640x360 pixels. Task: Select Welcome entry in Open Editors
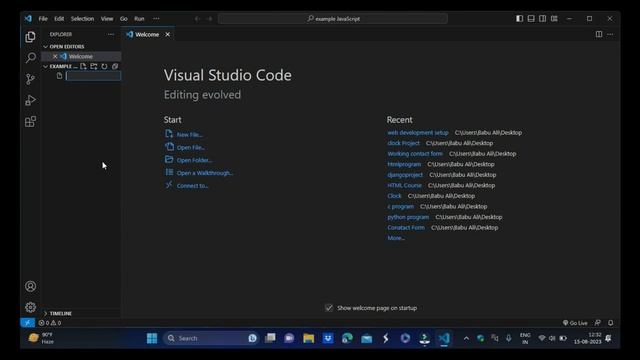pyautogui.click(x=80, y=56)
